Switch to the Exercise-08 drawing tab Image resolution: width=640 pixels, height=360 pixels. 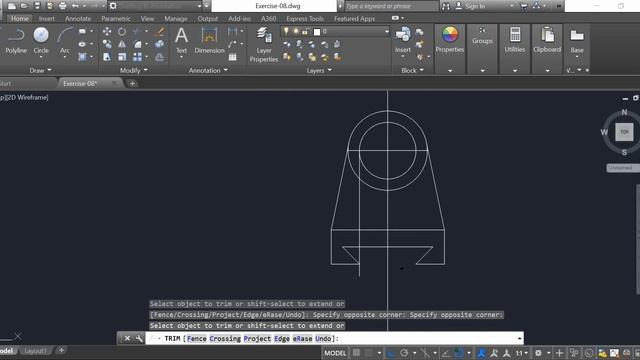pyautogui.click(x=80, y=83)
